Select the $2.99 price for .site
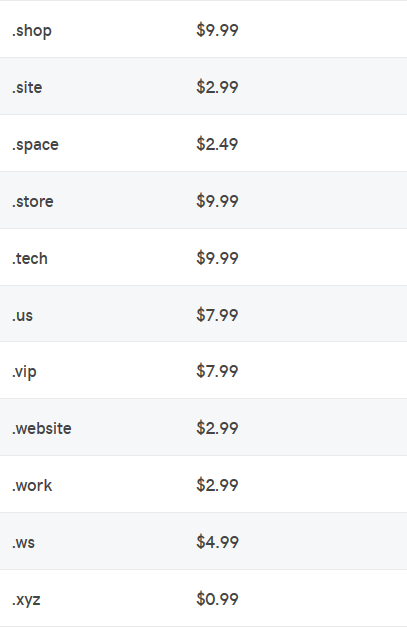Viewport: 407px width, 629px height. pos(217,87)
